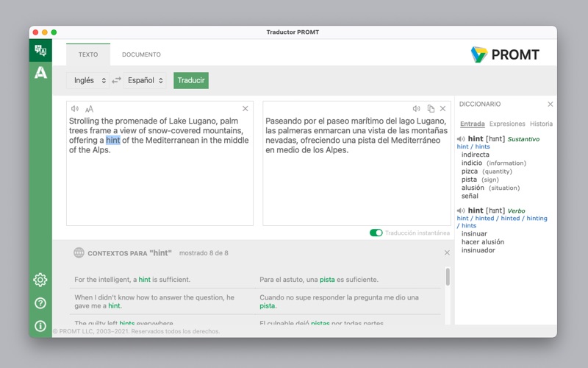588x368 pixels.
Task: Click dictionary translation 'pizca'
Action: (470, 171)
